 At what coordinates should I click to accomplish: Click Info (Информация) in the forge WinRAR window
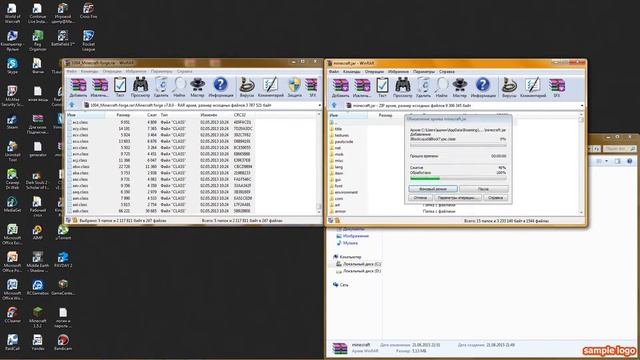(221, 87)
